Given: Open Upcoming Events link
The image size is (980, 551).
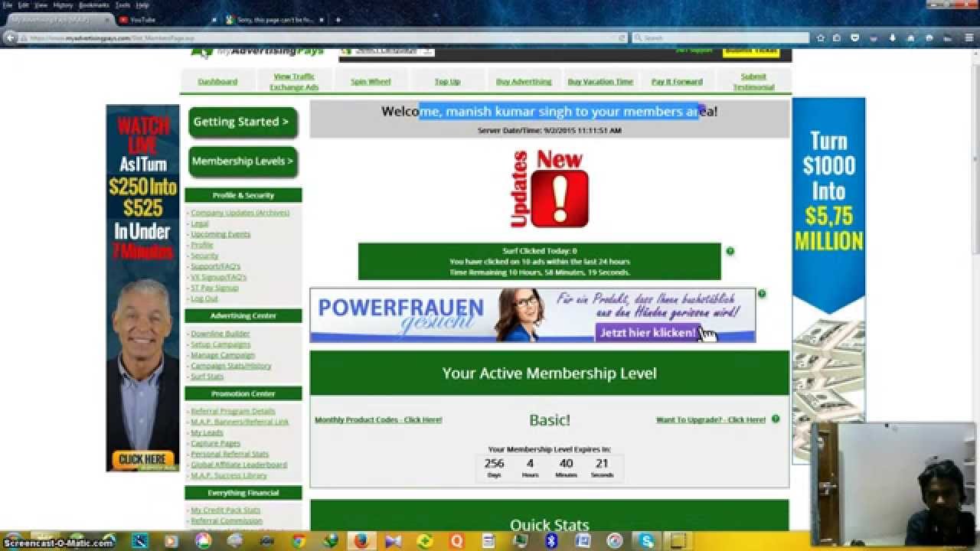Looking at the screenshot, I should 220,234.
